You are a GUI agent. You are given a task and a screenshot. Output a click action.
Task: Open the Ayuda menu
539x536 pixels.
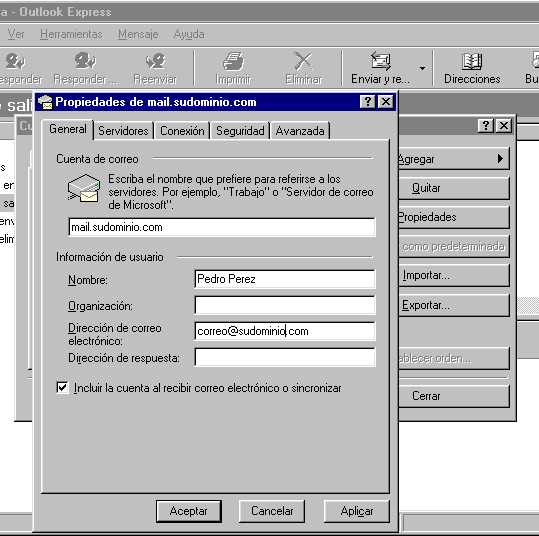tap(189, 34)
